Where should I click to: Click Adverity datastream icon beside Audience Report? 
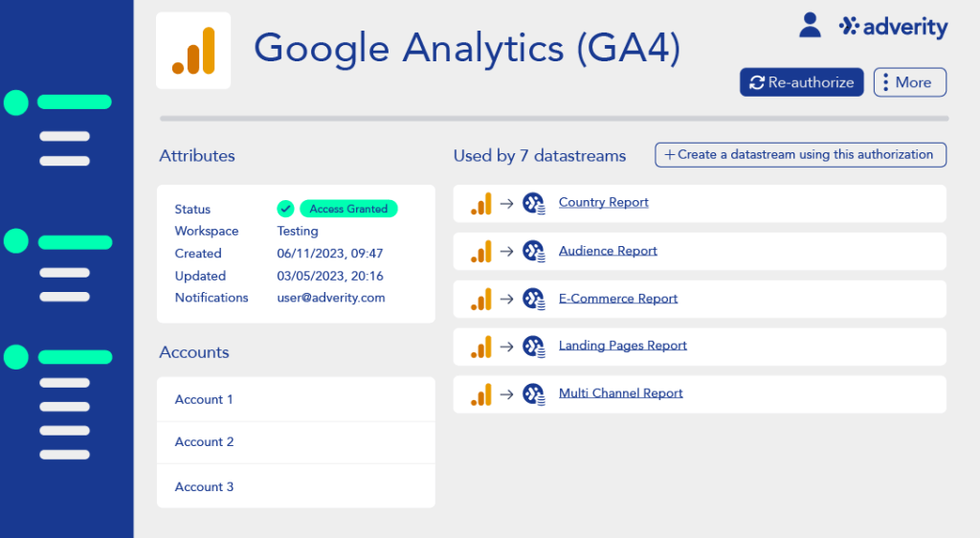pyautogui.click(x=534, y=251)
